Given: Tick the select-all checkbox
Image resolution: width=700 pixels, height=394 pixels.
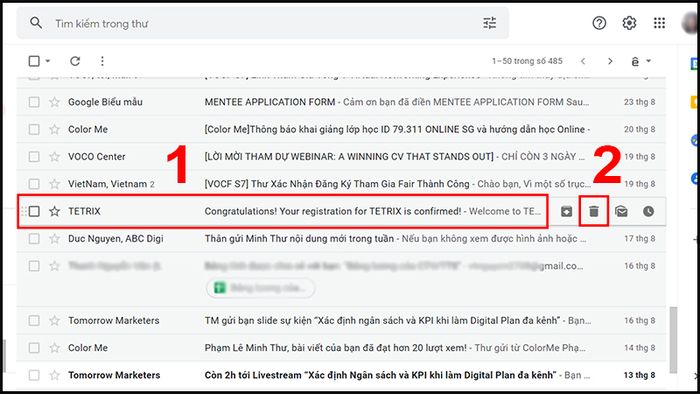Looking at the screenshot, I should pos(34,61).
